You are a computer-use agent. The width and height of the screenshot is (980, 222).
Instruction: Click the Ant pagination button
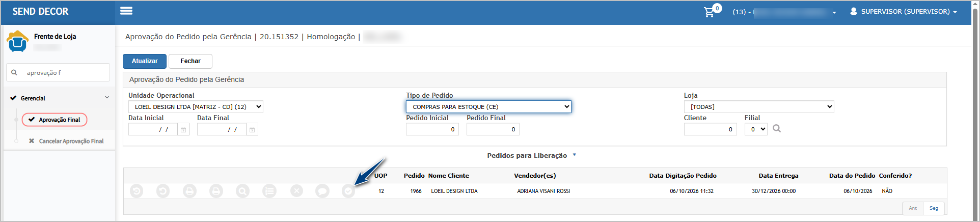pyautogui.click(x=913, y=208)
